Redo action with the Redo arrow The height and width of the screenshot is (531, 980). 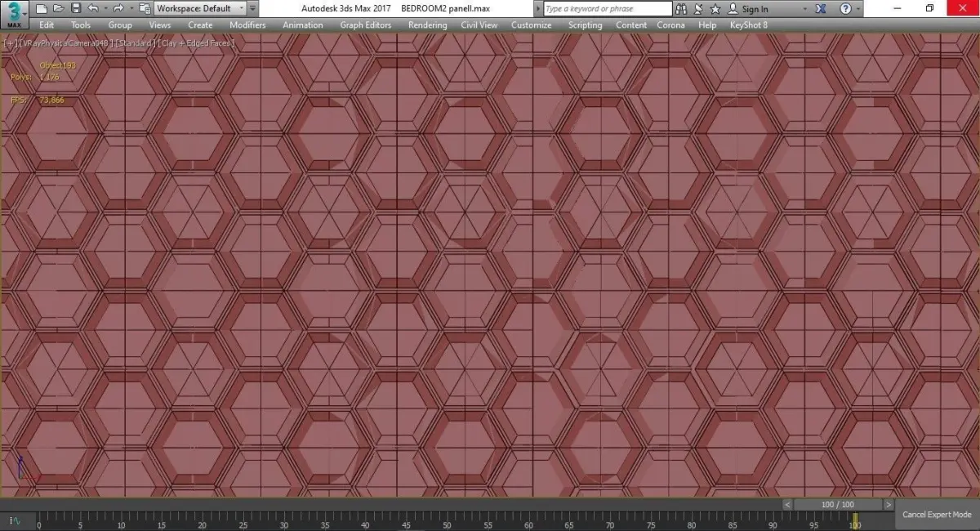click(118, 8)
